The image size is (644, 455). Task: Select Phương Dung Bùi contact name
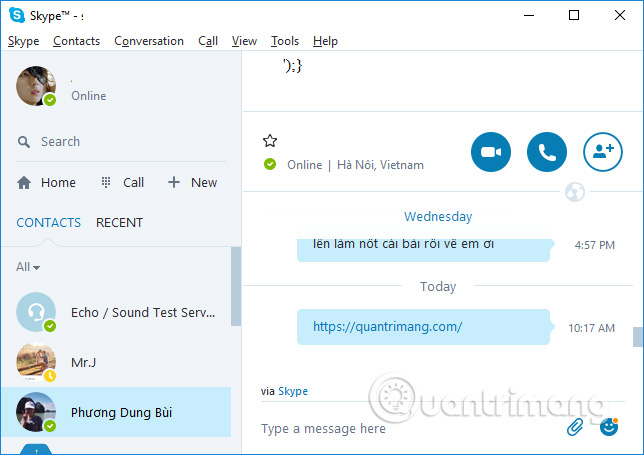click(121, 412)
